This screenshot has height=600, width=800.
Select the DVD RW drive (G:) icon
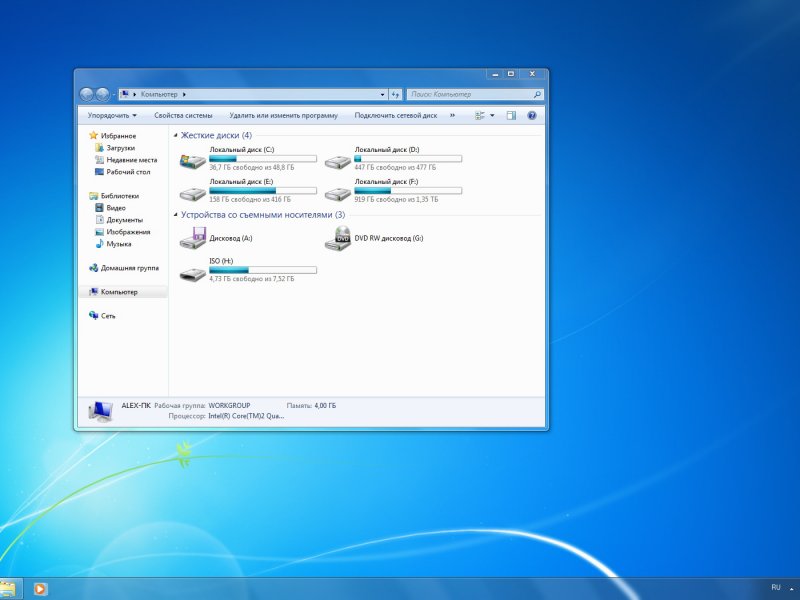[338, 238]
